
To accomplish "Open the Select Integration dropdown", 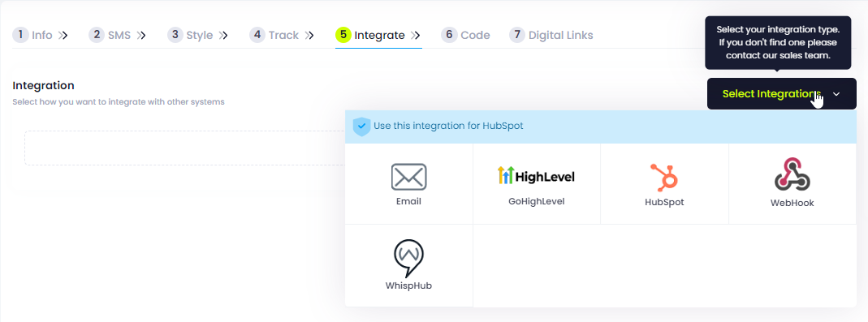I will pyautogui.click(x=782, y=94).
